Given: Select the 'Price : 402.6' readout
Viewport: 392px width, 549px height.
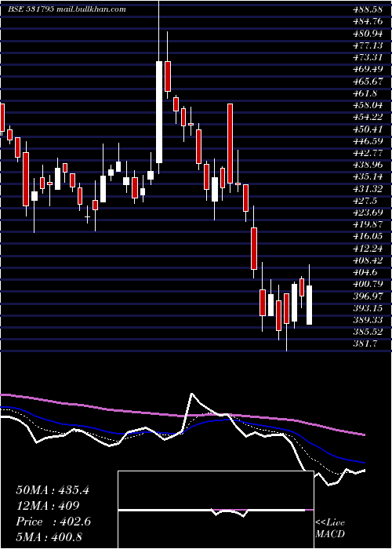Looking at the screenshot, I should tap(53, 522).
